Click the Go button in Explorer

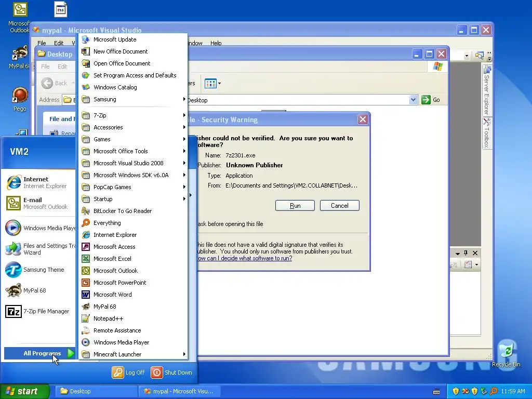(431, 100)
